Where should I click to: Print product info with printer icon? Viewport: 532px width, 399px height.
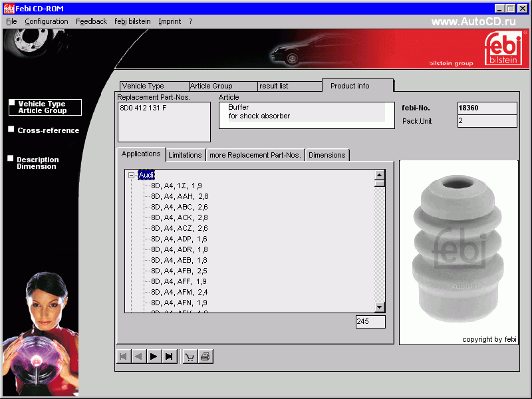pos(205,356)
